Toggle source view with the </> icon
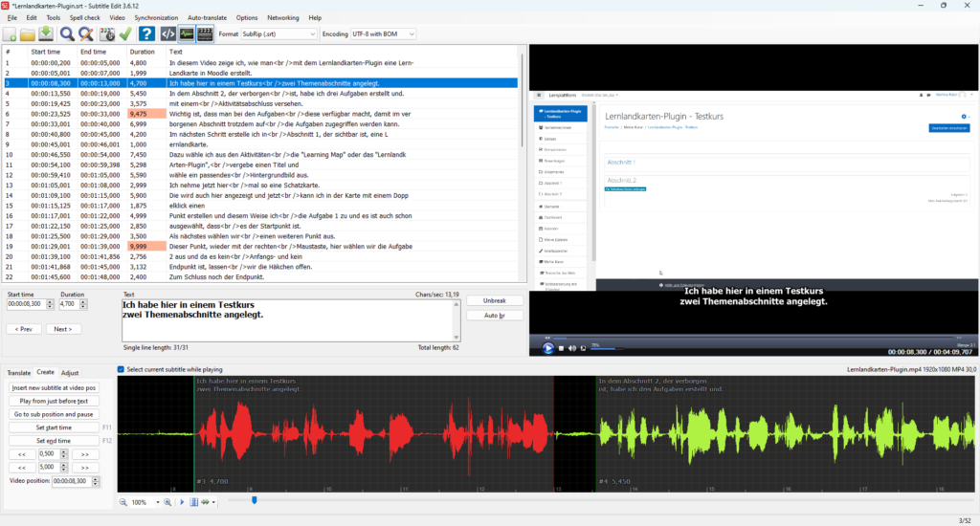 [x=168, y=34]
